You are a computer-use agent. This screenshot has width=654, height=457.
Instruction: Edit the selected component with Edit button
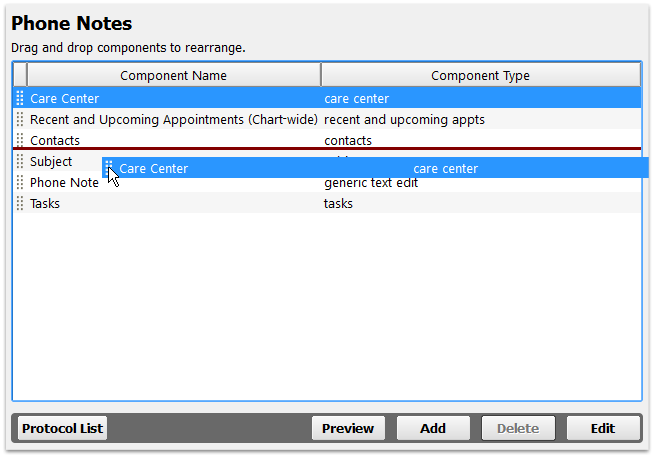(x=603, y=428)
